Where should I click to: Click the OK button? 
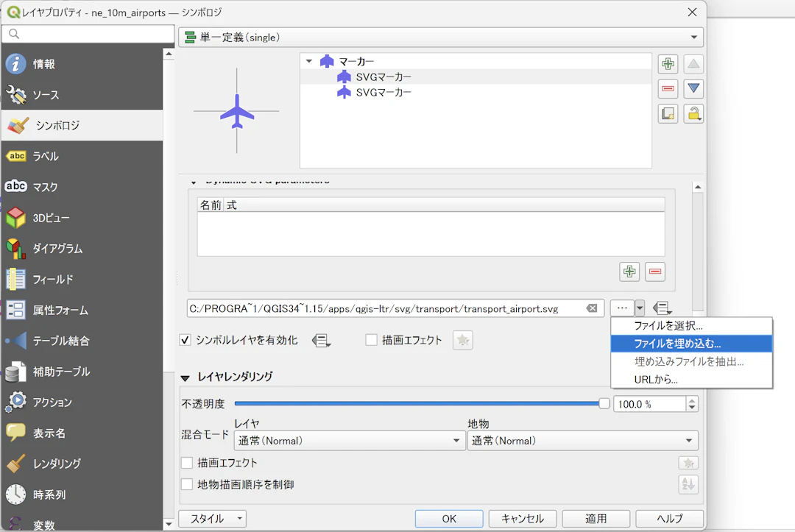(449, 519)
